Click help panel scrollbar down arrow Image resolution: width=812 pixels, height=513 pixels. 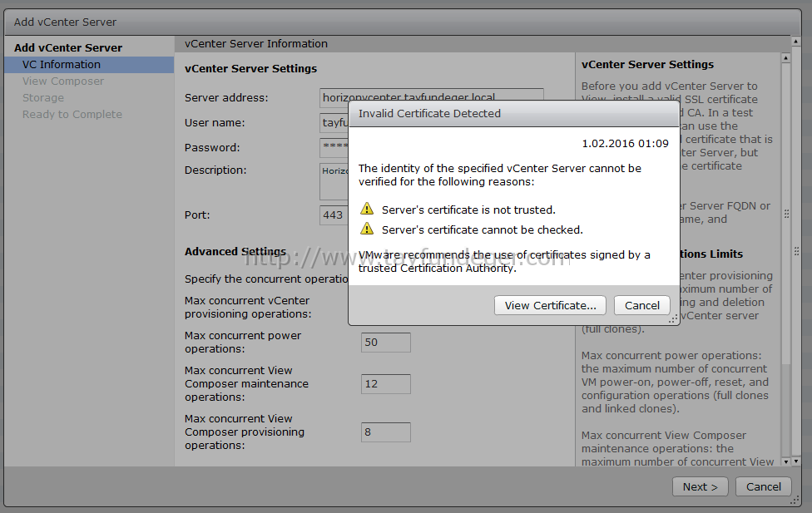(x=785, y=461)
